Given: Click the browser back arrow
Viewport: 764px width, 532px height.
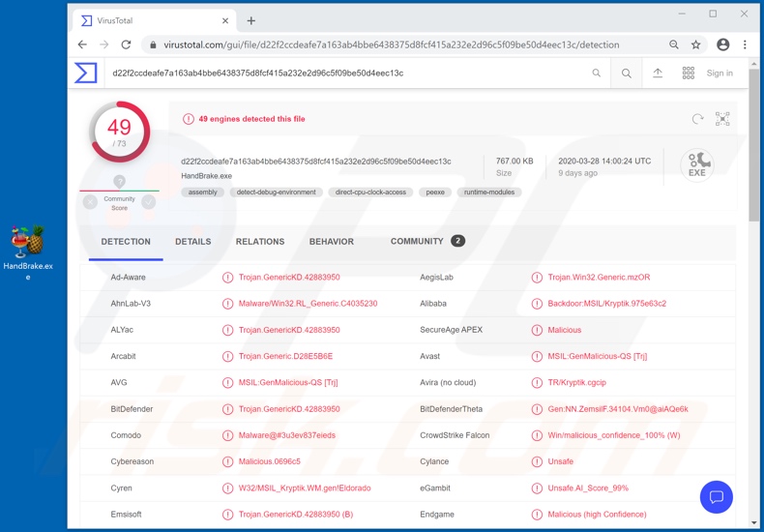Looking at the screenshot, I should [82, 44].
